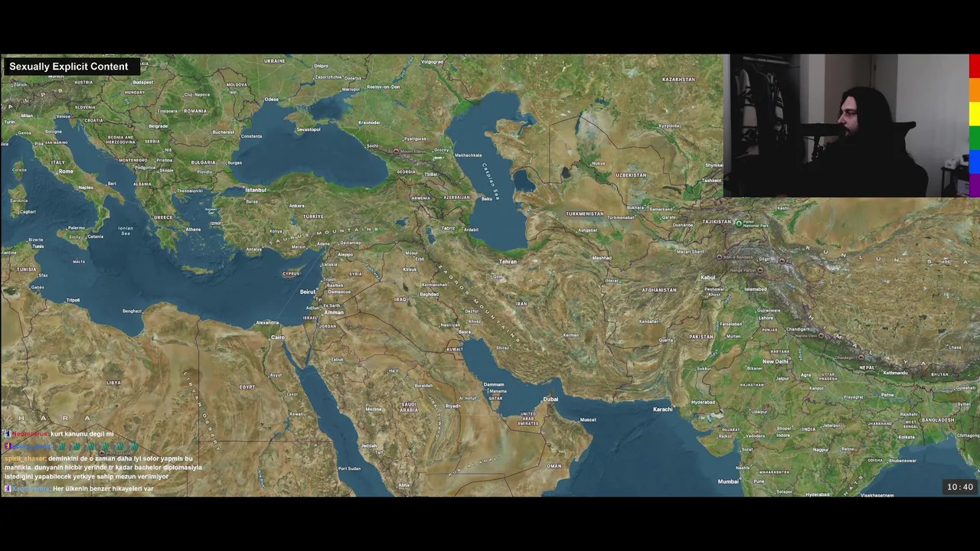Click the Benghazi city label
The image size is (980, 551).
[132, 311]
